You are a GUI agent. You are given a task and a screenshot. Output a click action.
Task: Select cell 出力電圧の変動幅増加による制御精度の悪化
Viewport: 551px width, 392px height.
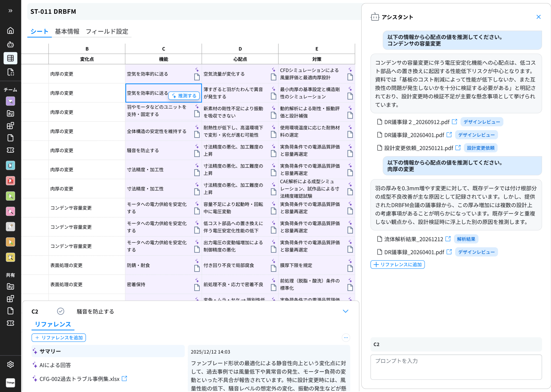coord(240,246)
